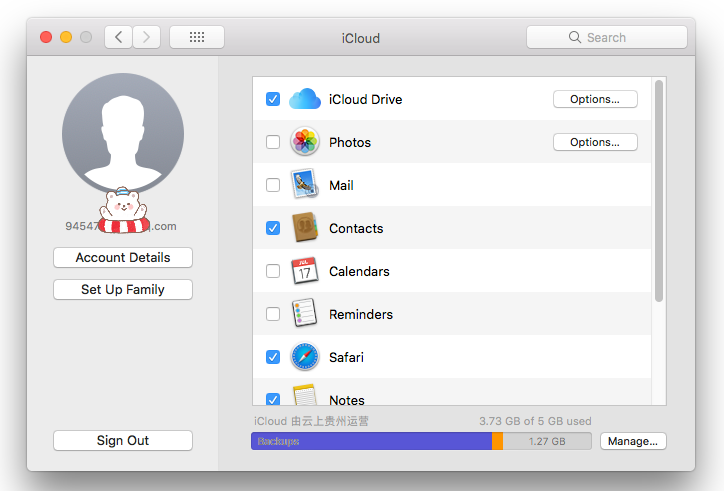
Task: Uncheck the iCloud Drive checkbox
Action: pyautogui.click(x=273, y=99)
